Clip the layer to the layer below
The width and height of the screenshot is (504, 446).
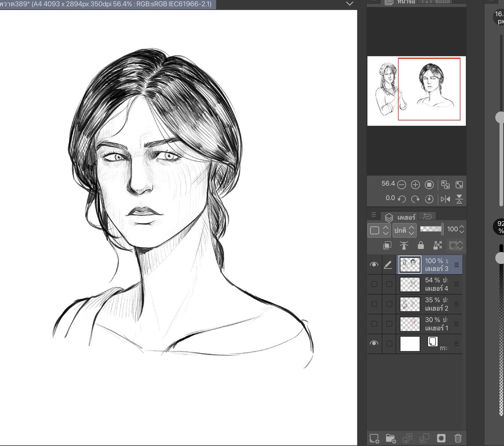coord(387,245)
